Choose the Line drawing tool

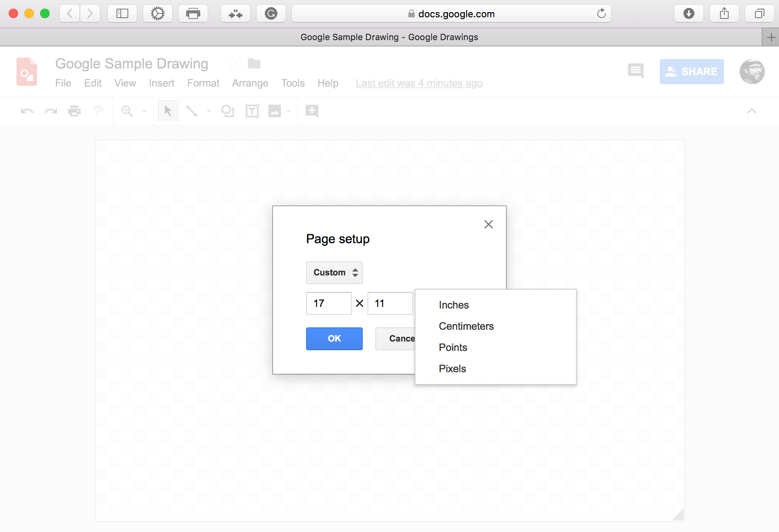pyautogui.click(x=192, y=111)
